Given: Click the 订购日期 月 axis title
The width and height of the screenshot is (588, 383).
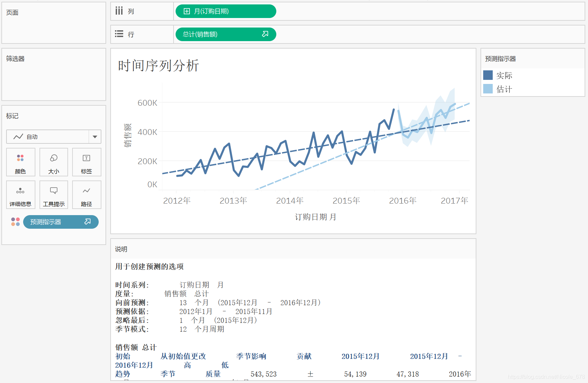Looking at the screenshot, I should [315, 217].
